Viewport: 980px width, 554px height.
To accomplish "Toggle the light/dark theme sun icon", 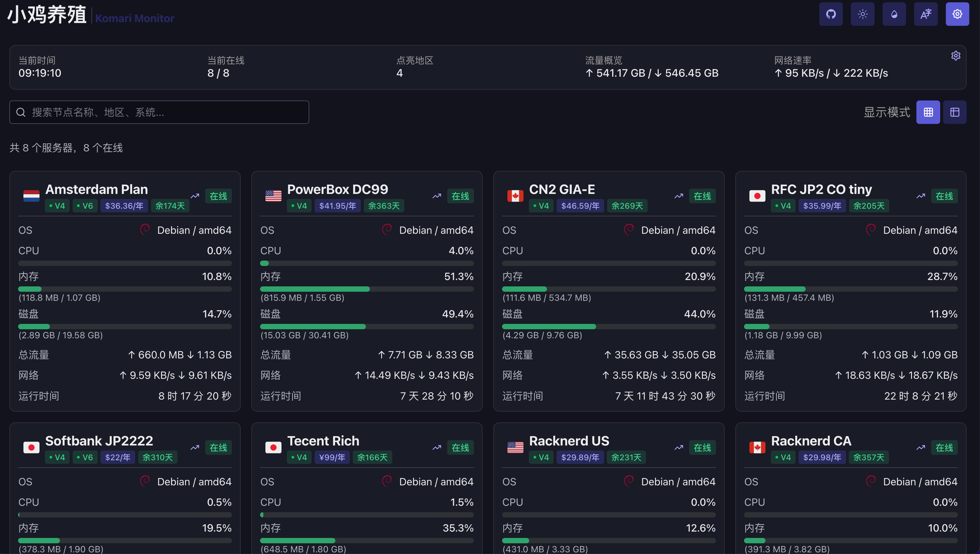I will (x=863, y=14).
